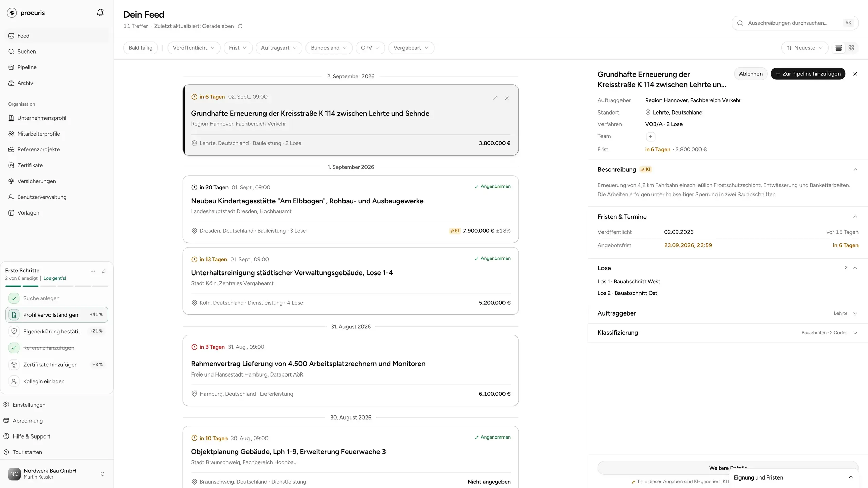Click Kollegin einladen person icon
The image size is (868, 488).
point(14,381)
